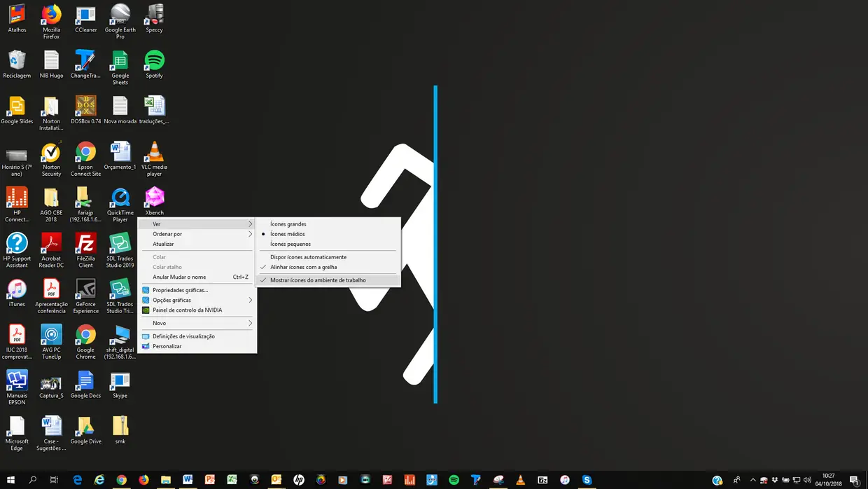Toggle Dispor ícones automaticamente

(x=328, y=257)
